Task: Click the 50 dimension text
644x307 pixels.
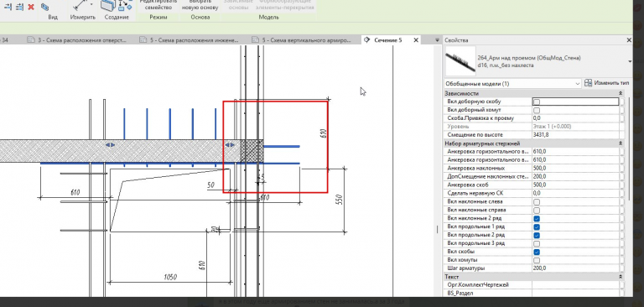Action: coord(210,185)
